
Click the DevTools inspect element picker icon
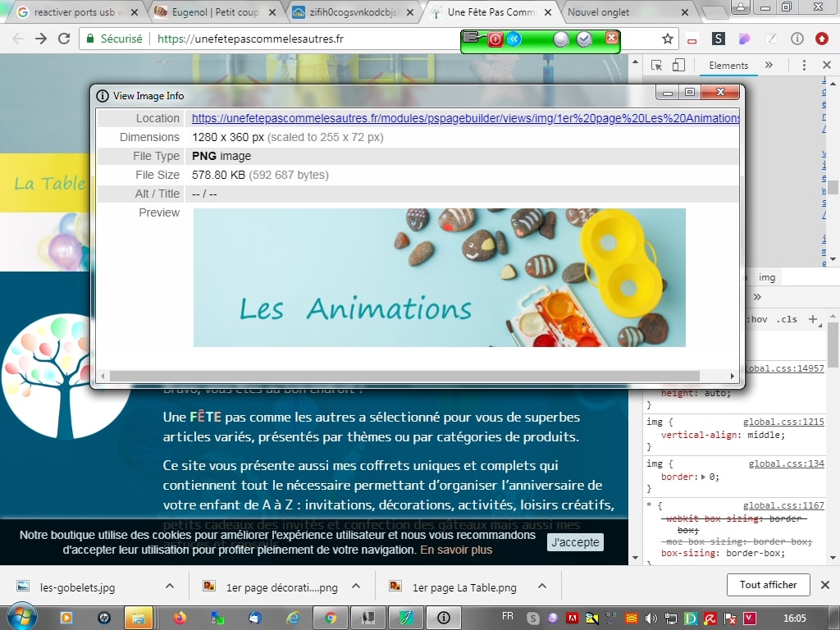pos(656,66)
